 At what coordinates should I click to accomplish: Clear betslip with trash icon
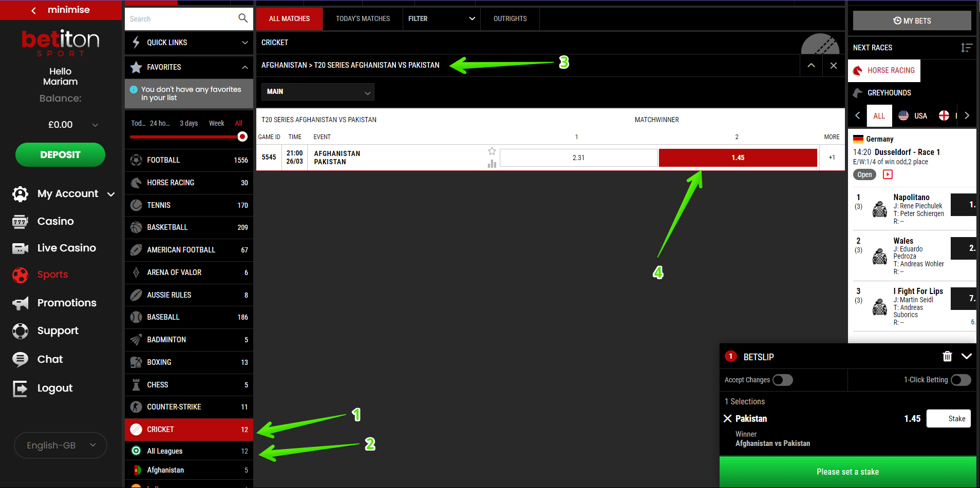click(948, 356)
